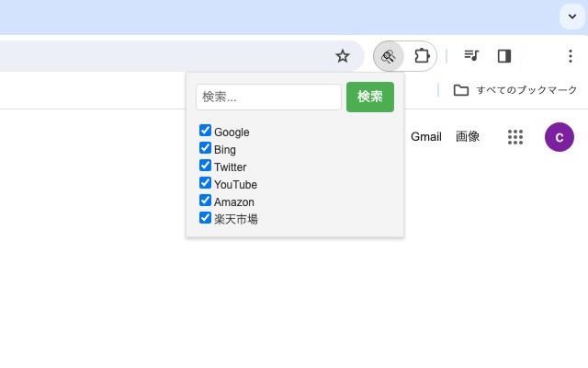588x368 pixels.
Task: Click the multi-search extension icon
Action: tap(389, 56)
